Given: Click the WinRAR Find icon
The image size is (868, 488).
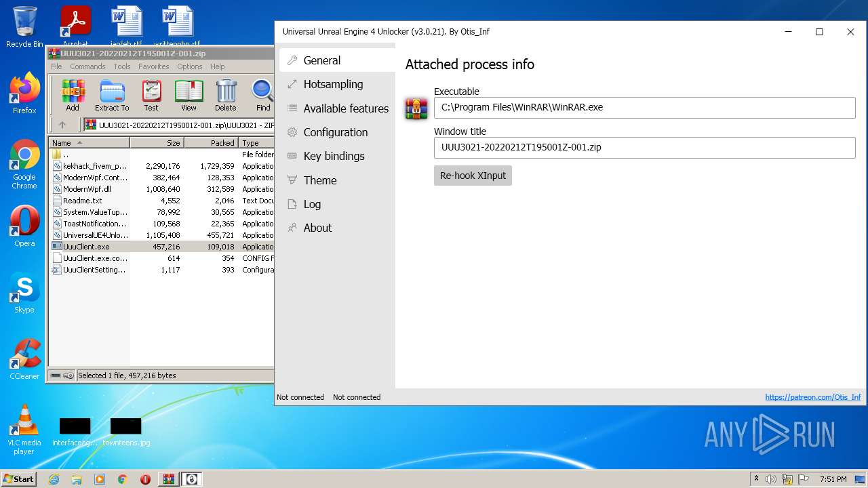Looking at the screenshot, I should tap(263, 96).
